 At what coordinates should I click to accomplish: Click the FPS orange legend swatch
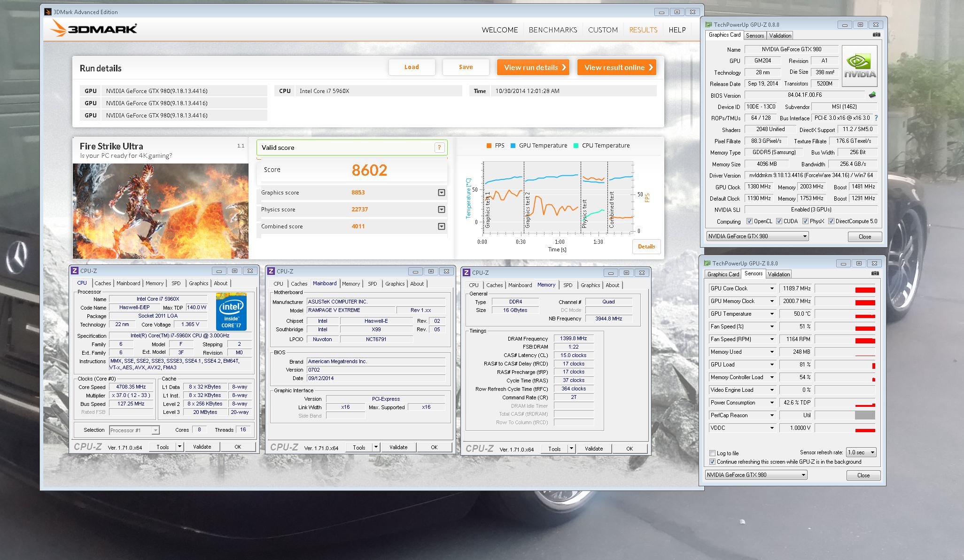coord(489,146)
